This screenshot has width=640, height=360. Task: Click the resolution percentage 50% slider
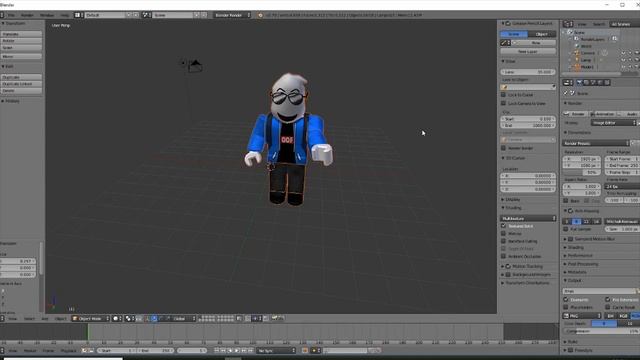[x=582, y=173]
